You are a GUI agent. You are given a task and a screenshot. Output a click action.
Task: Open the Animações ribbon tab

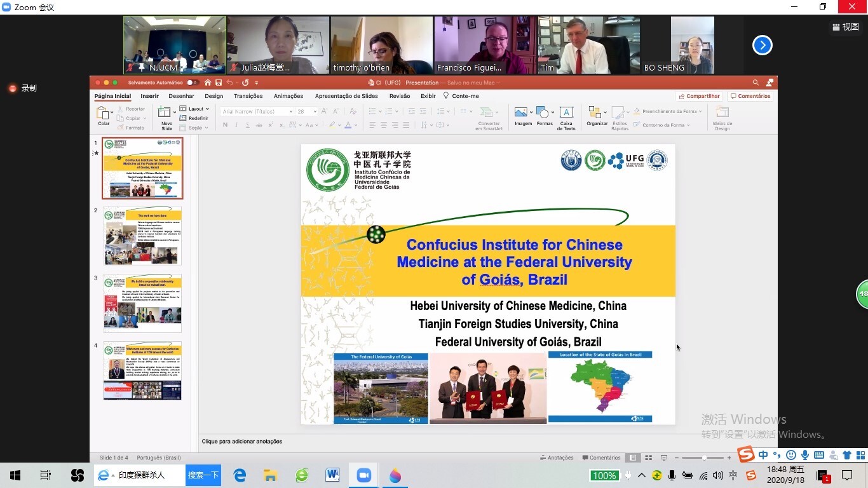coord(288,96)
